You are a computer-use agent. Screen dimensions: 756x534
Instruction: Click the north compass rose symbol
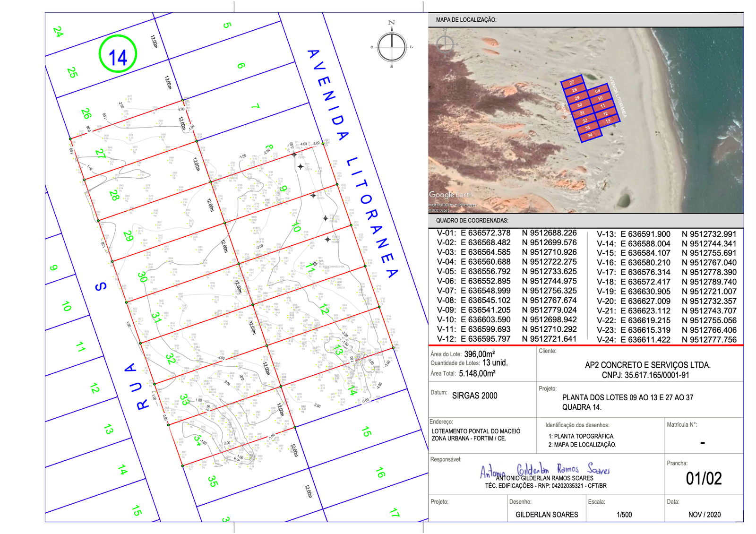pyautogui.click(x=392, y=46)
